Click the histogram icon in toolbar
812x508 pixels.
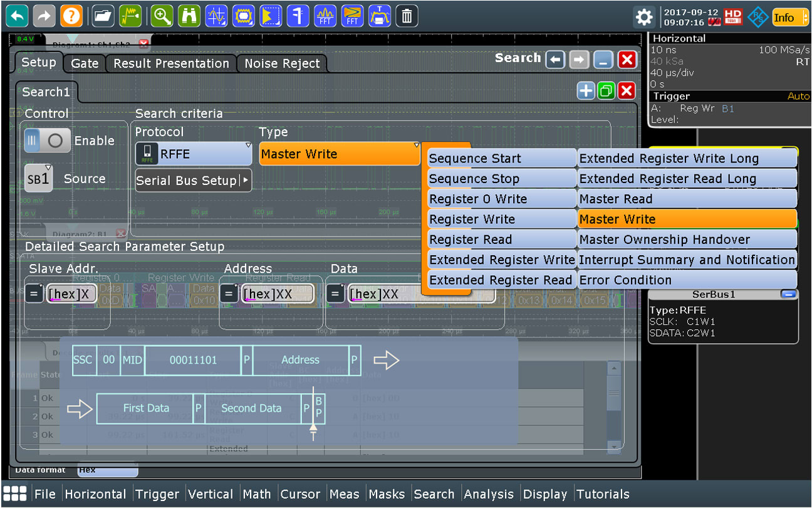(x=271, y=16)
